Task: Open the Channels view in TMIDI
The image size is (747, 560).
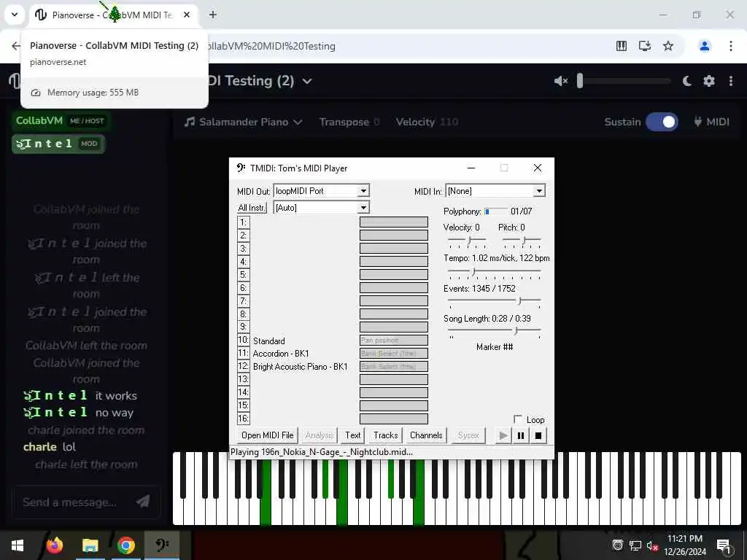Action: [426, 435]
